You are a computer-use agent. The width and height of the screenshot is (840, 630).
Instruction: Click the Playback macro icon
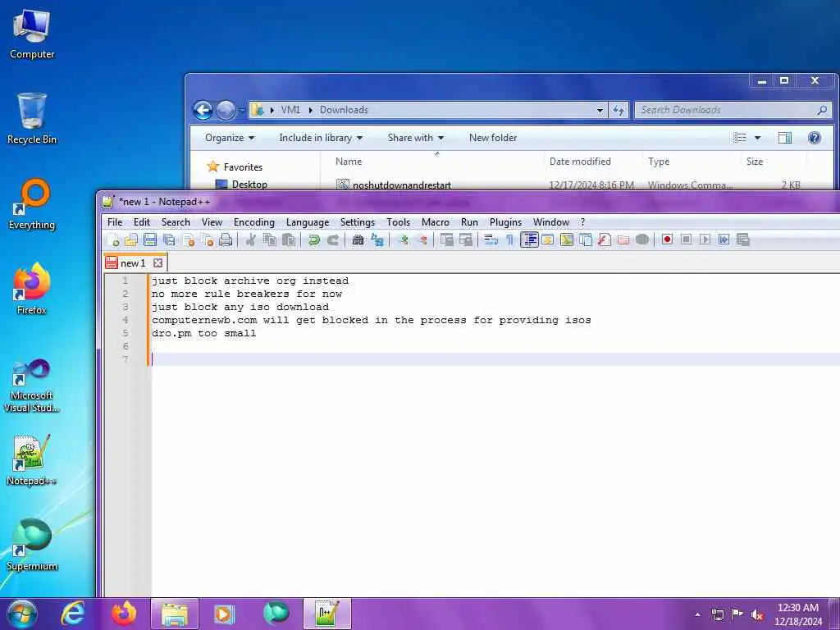[x=705, y=240]
